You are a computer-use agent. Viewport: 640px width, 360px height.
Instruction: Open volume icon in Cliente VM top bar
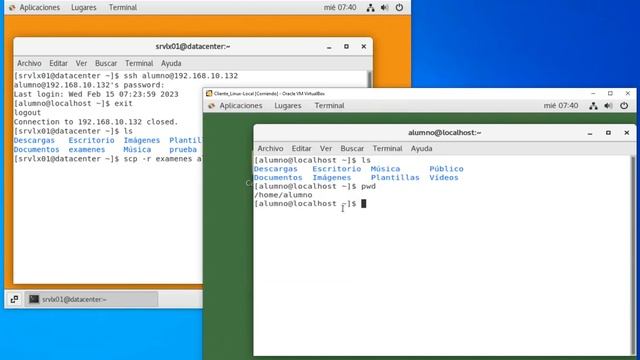[608, 106]
